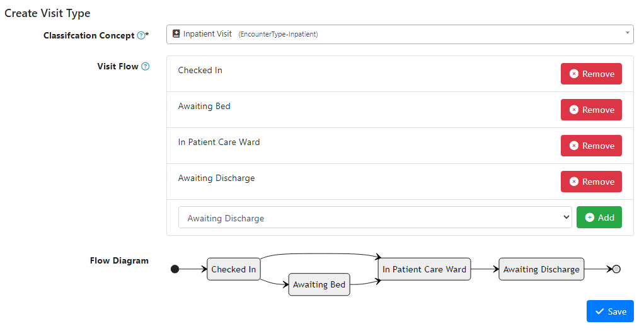Click the Checked In diagram node

233,269
